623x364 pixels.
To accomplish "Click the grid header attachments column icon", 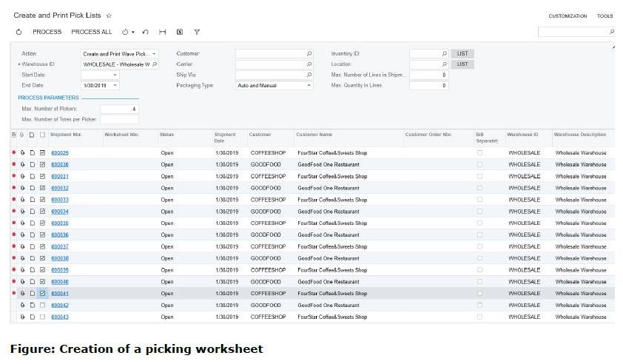I will tap(22, 135).
